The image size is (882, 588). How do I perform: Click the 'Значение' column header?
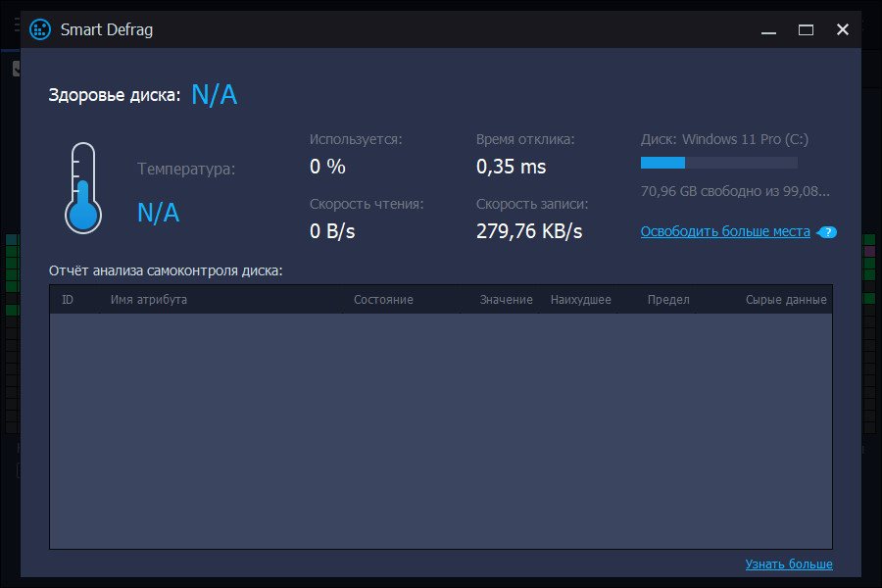point(506,299)
